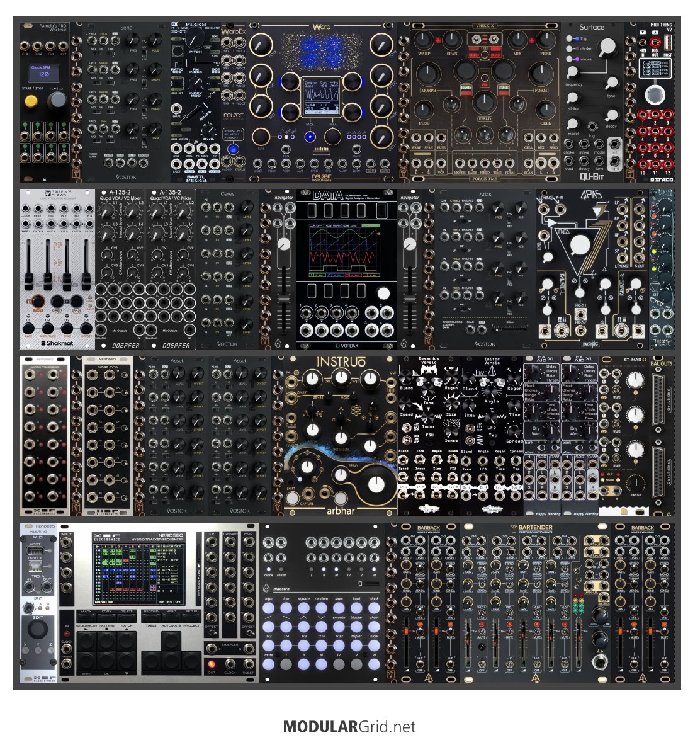Screen dimensions: 700x740
Task: Click the SAMPLES 7 jack on Nerdseq
Action: point(211,649)
